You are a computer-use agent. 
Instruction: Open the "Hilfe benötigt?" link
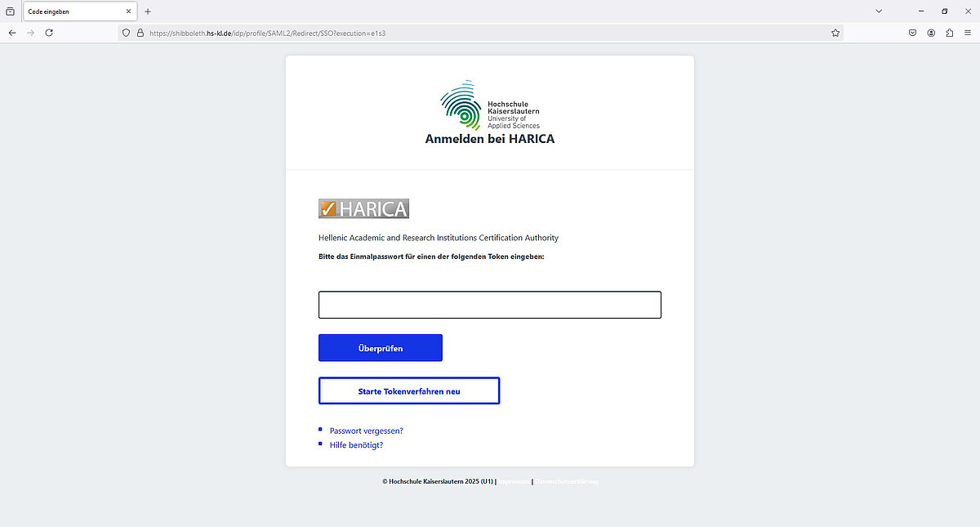point(356,445)
